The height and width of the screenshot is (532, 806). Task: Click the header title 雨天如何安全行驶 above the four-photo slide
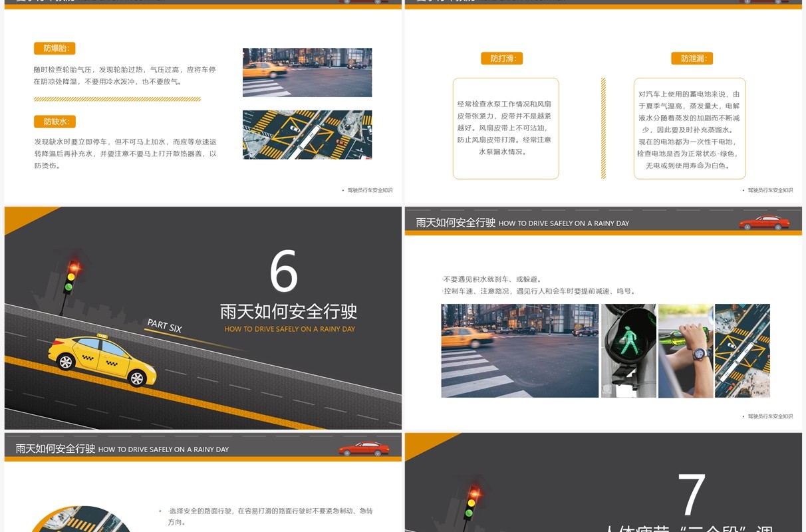click(456, 223)
